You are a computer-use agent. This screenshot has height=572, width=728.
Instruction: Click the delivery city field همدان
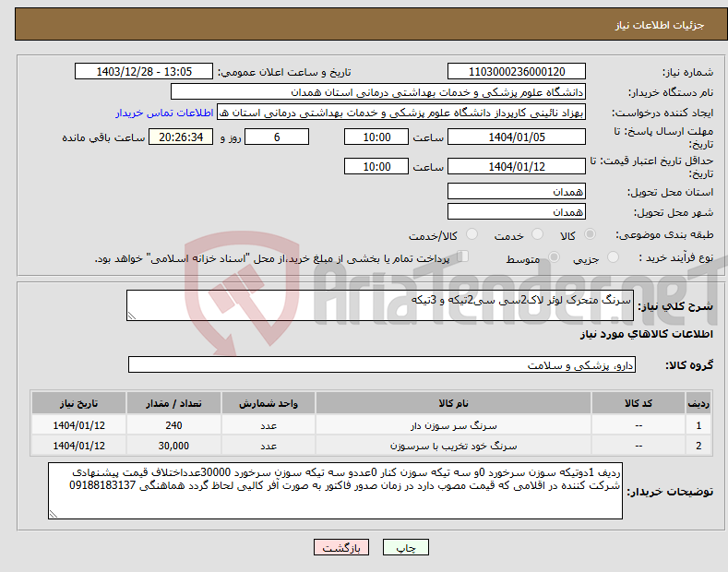[x=517, y=211]
